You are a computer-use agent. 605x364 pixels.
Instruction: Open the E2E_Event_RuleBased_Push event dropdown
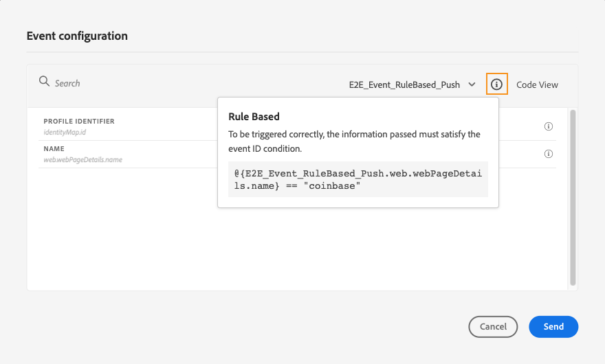coord(404,84)
